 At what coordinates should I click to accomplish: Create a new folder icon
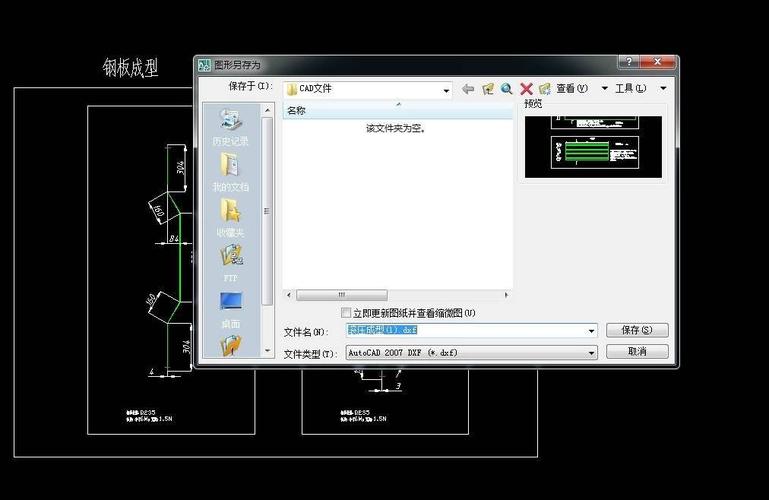544,89
